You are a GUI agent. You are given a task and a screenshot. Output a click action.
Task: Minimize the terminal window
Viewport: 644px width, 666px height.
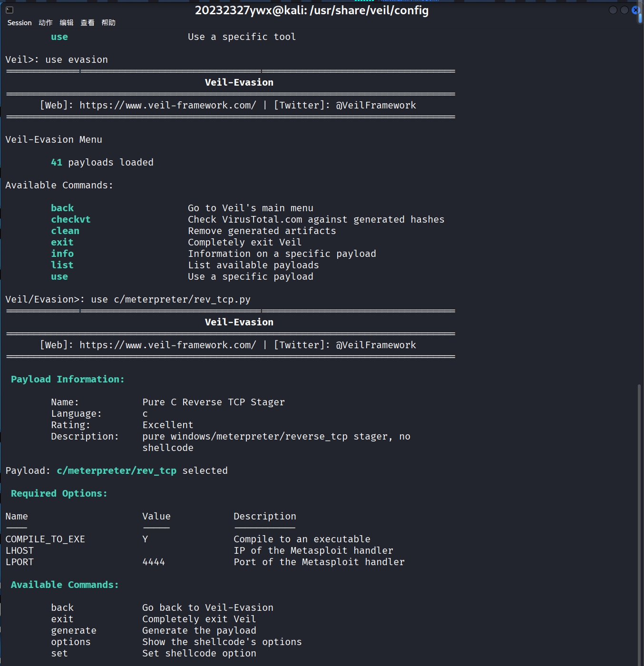pyautogui.click(x=613, y=10)
